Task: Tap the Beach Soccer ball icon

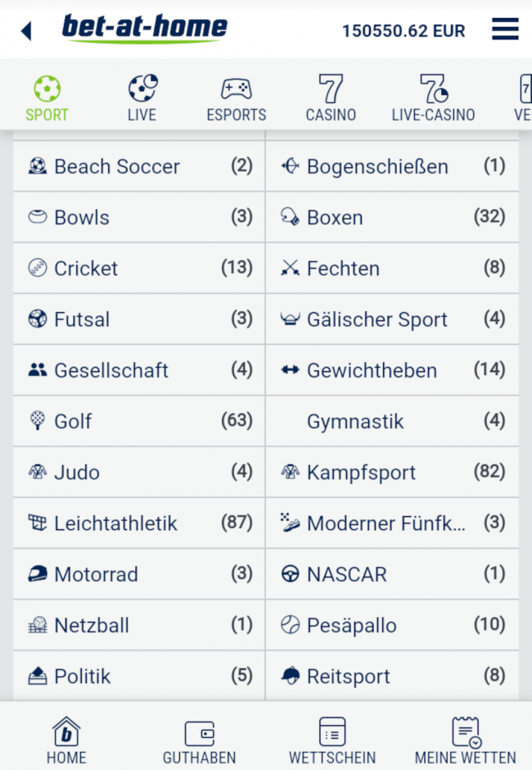Action: point(37,166)
